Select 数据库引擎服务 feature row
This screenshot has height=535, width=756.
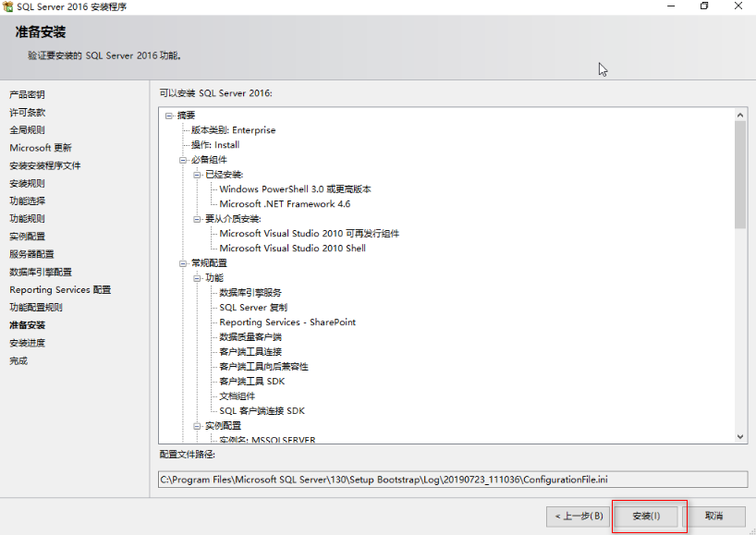point(250,293)
